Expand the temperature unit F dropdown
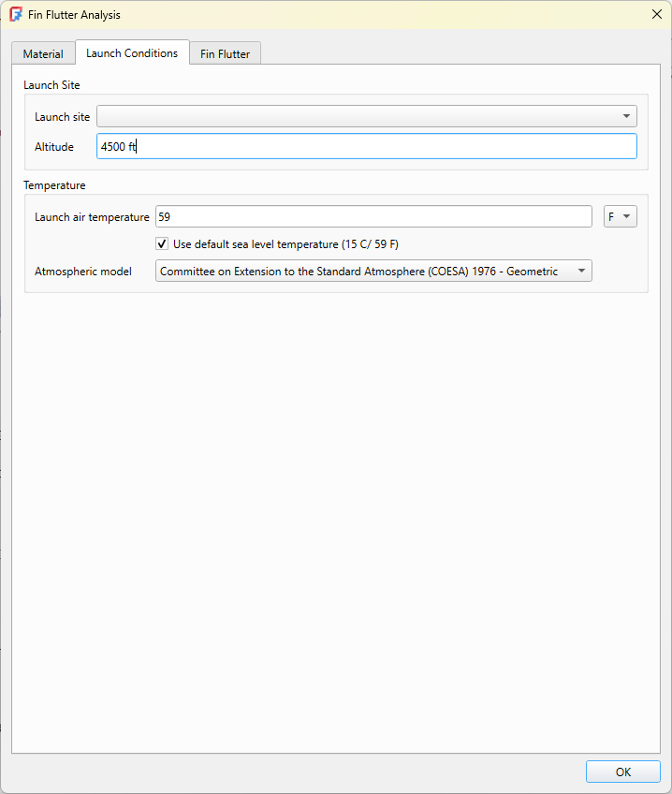 coord(621,216)
